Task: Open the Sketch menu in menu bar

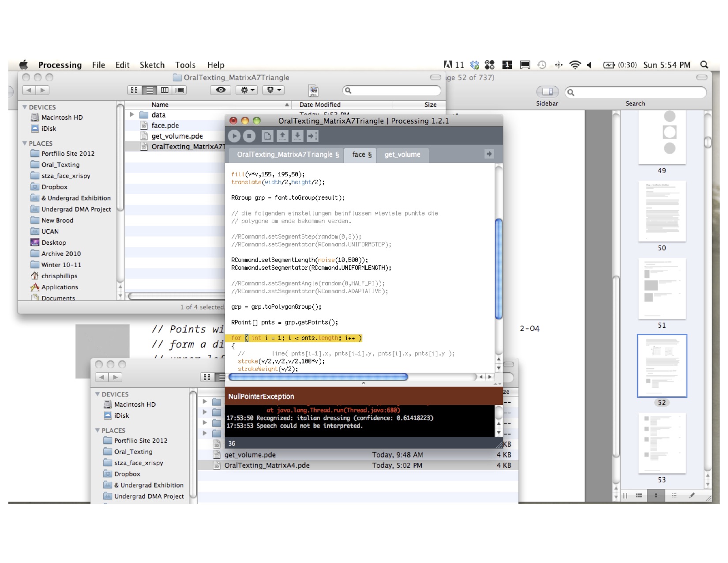Action: tap(152, 65)
